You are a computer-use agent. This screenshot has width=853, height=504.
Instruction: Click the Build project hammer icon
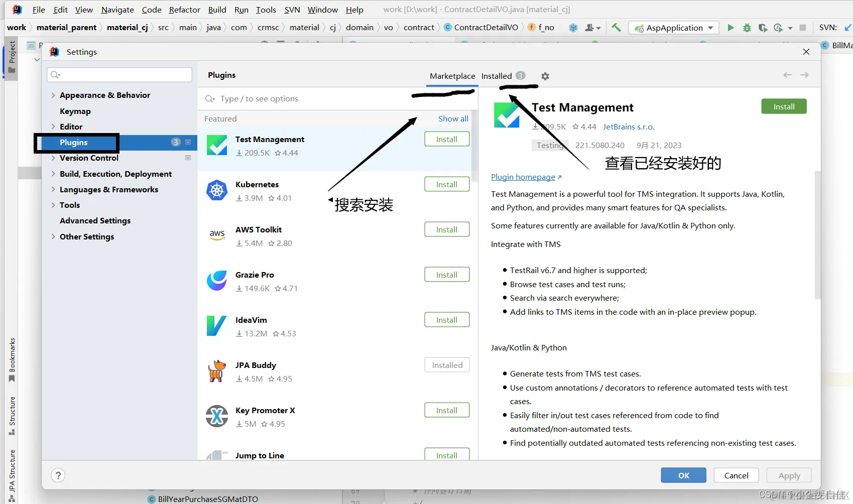(616, 28)
